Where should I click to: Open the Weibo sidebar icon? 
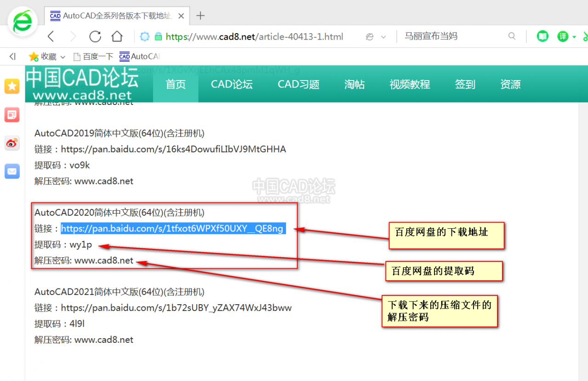click(x=12, y=143)
